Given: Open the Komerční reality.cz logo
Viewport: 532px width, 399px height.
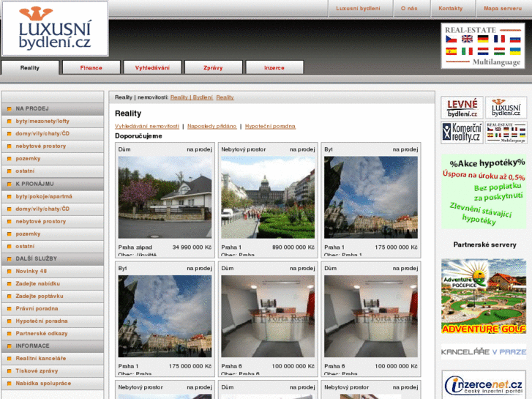Looking at the screenshot, I should click(x=462, y=133).
